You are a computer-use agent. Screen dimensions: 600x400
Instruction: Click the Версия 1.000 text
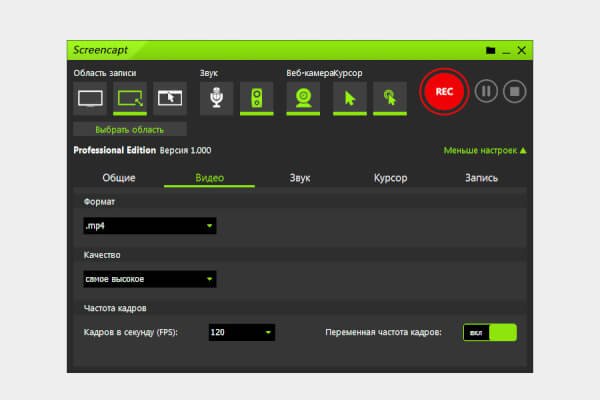(x=185, y=150)
